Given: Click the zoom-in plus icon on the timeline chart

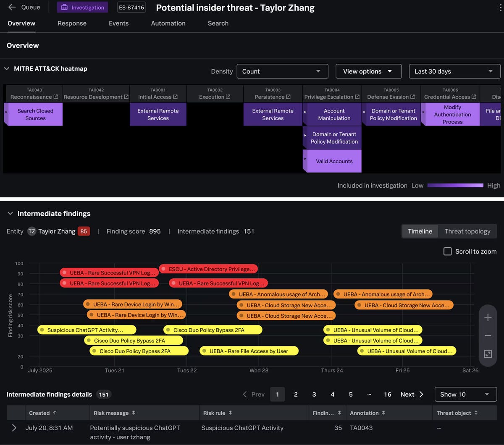Looking at the screenshot, I should [x=488, y=317].
